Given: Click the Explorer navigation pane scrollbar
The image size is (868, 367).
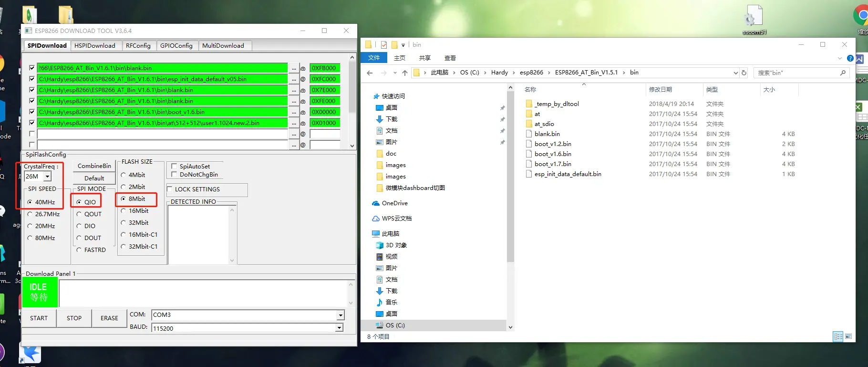Looking at the screenshot, I should coord(510,207).
